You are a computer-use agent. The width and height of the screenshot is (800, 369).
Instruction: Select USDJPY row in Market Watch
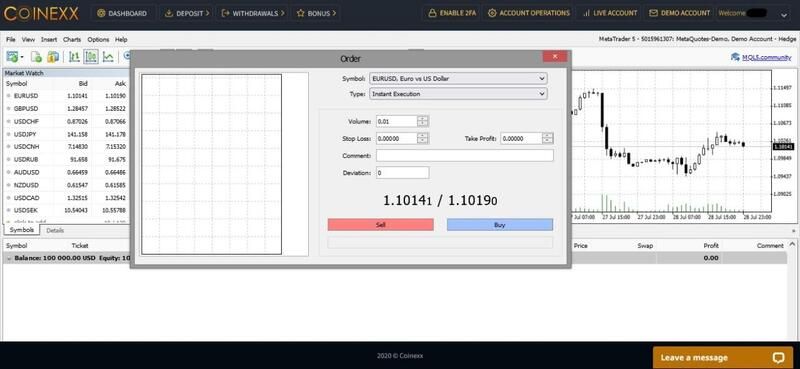point(66,134)
